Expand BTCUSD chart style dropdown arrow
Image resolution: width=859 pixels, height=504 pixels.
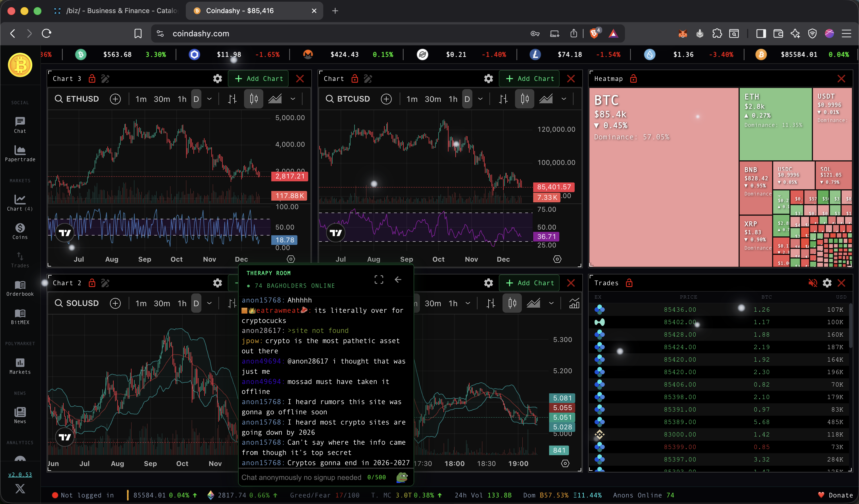564,99
